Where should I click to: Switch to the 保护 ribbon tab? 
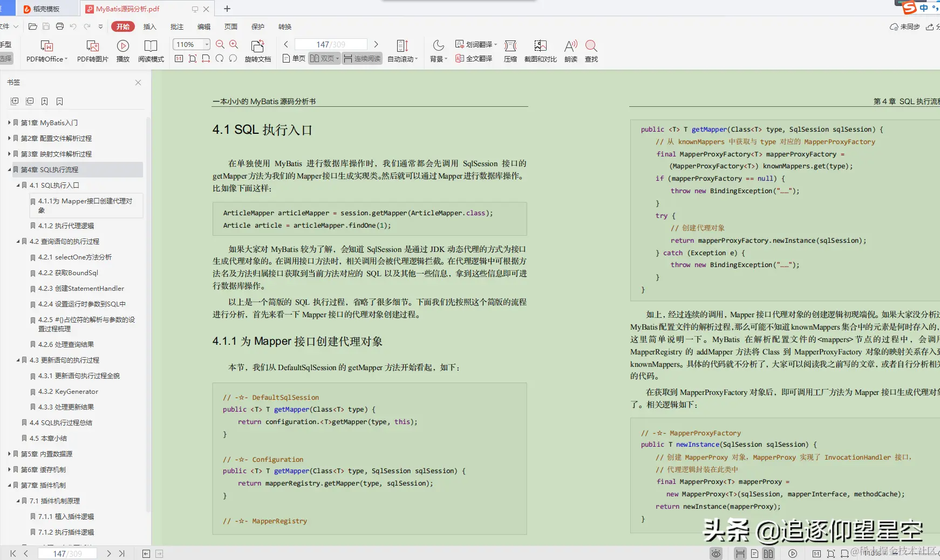[257, 26]
